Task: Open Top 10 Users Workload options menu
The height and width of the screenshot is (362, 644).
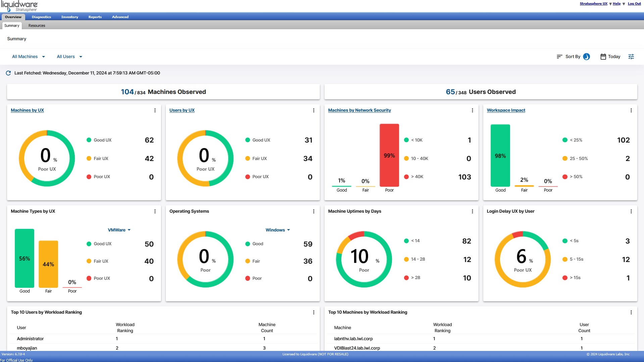Action: [313, 312]
